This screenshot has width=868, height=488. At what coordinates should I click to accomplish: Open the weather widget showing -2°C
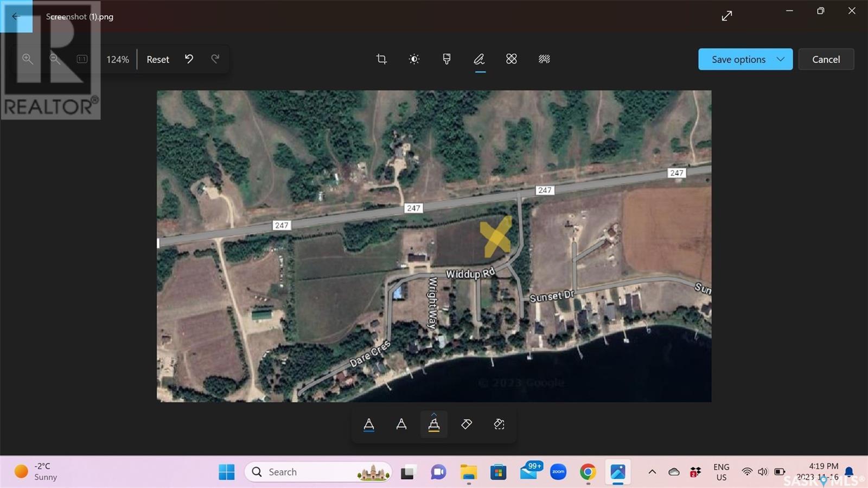pyautogui.click(x=36, y=472)
